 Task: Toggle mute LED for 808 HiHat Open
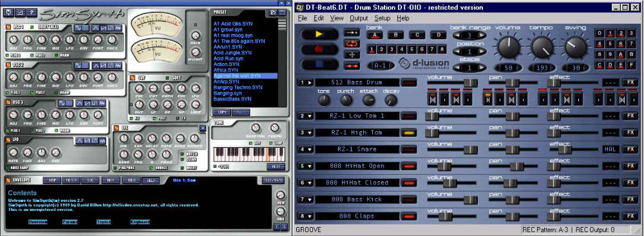[x=409, y=166]
